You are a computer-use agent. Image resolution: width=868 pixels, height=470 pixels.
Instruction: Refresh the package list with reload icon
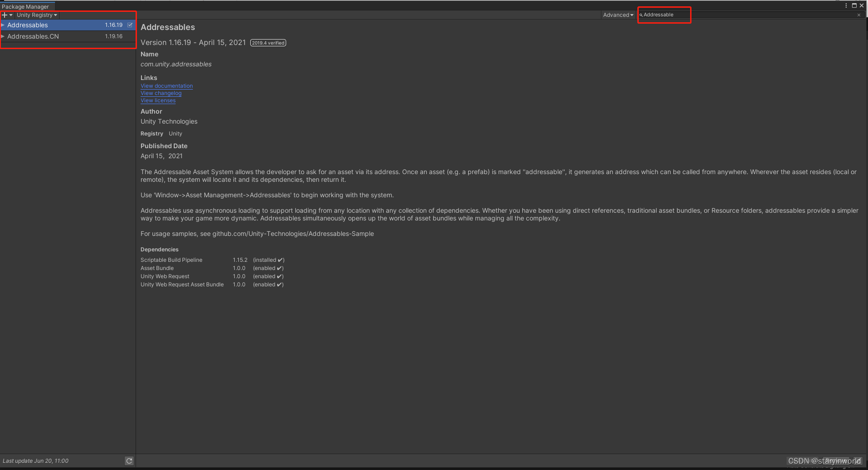(x=129, y=461)
